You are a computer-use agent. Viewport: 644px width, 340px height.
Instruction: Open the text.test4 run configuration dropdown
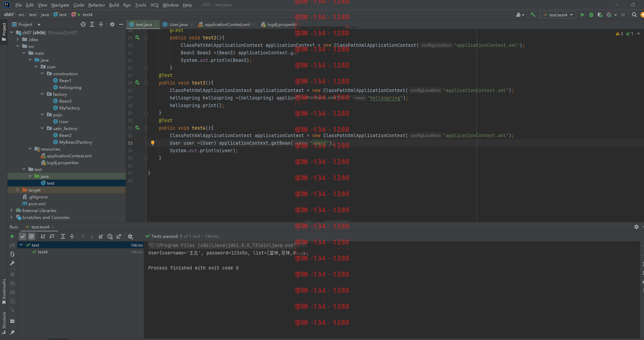tap(558, 15)
